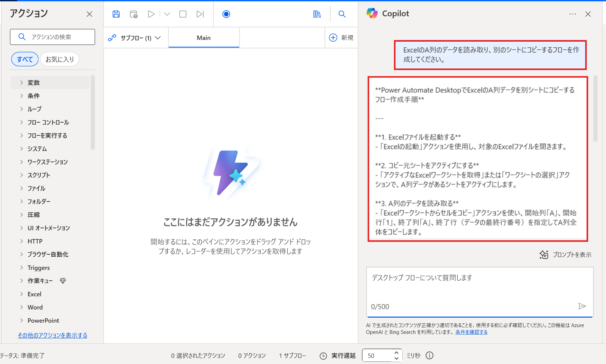
Task: Click the actions list scrollbar
Action: coord(92,113)
